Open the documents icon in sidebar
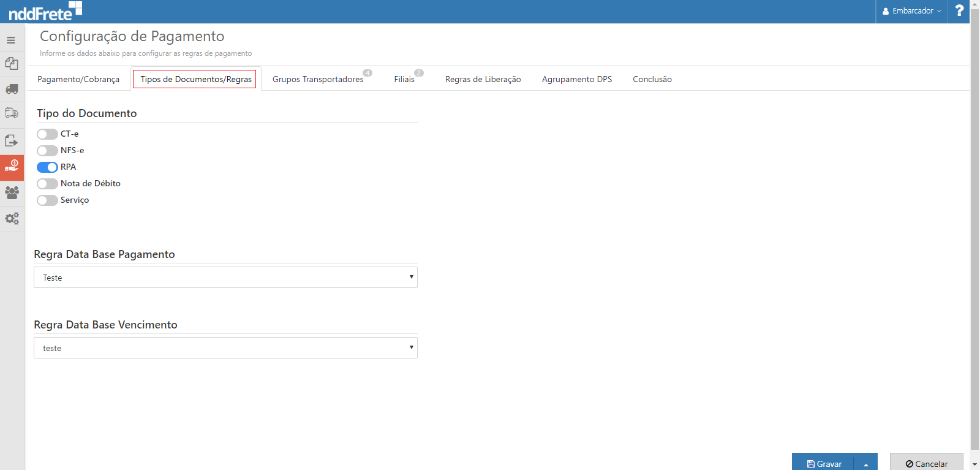 click(12, 63)
